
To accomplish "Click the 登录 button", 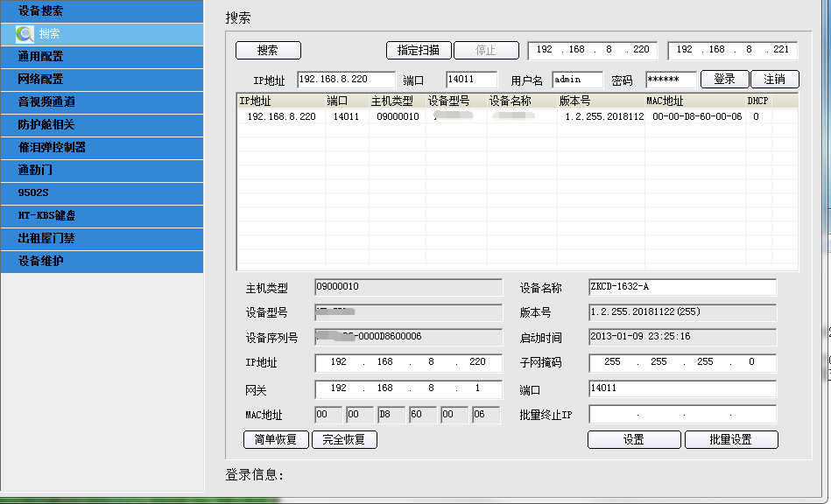I will coord(724,80).
